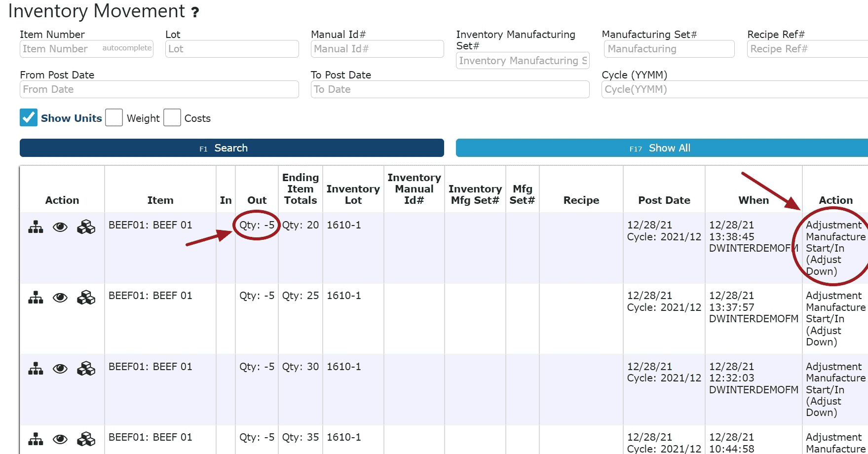This screenshot has height=454, width=868.
Task: Click the Recipe column header
Action: [581, 200]
